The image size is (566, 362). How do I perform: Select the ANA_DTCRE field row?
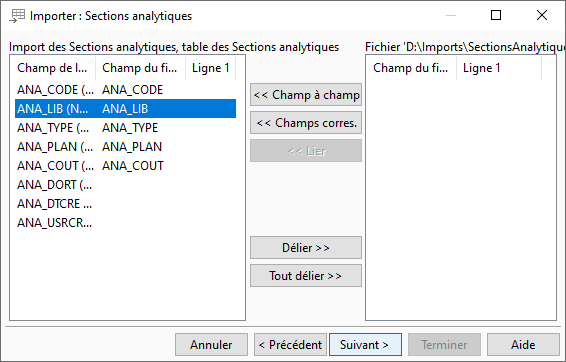tap(126, 204)
